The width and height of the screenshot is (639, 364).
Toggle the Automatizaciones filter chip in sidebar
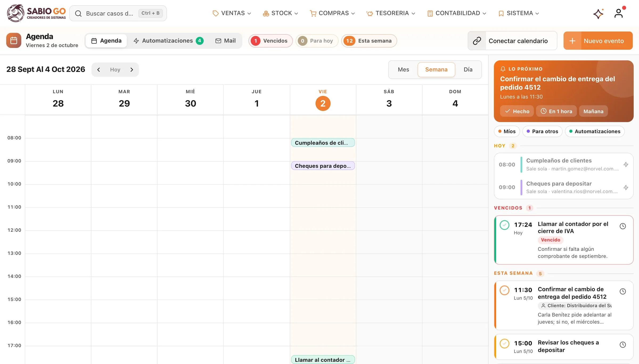tap(595, 131)
